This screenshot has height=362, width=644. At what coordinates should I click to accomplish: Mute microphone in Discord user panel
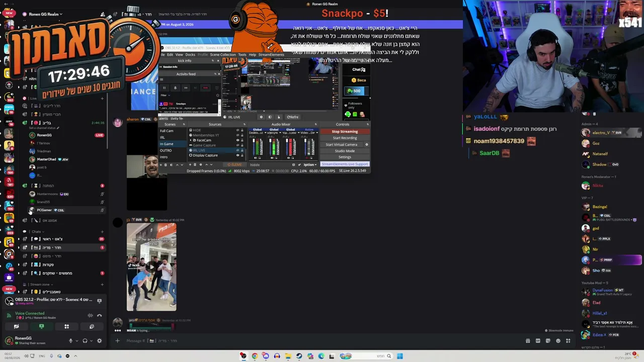(x=70, y=341)
